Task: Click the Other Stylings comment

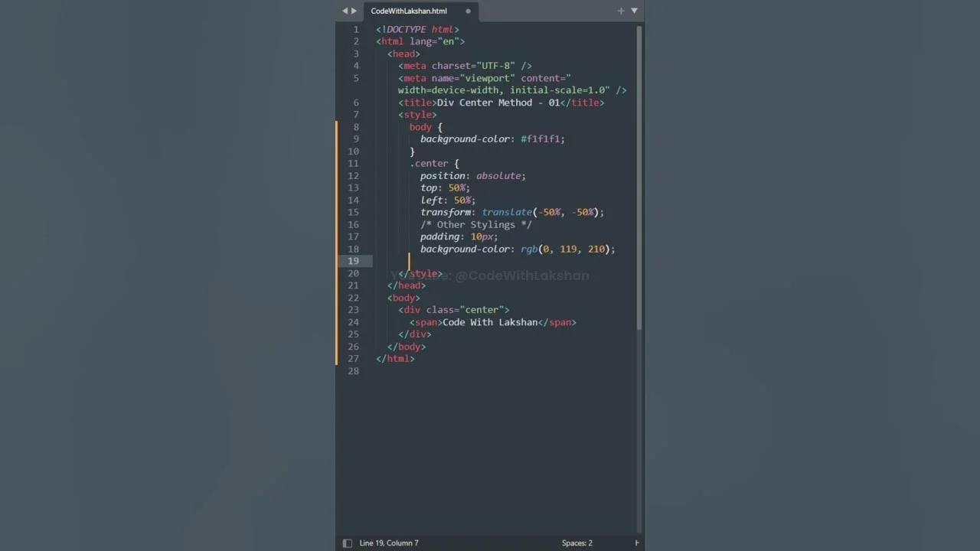Action: tap(475, 225)
